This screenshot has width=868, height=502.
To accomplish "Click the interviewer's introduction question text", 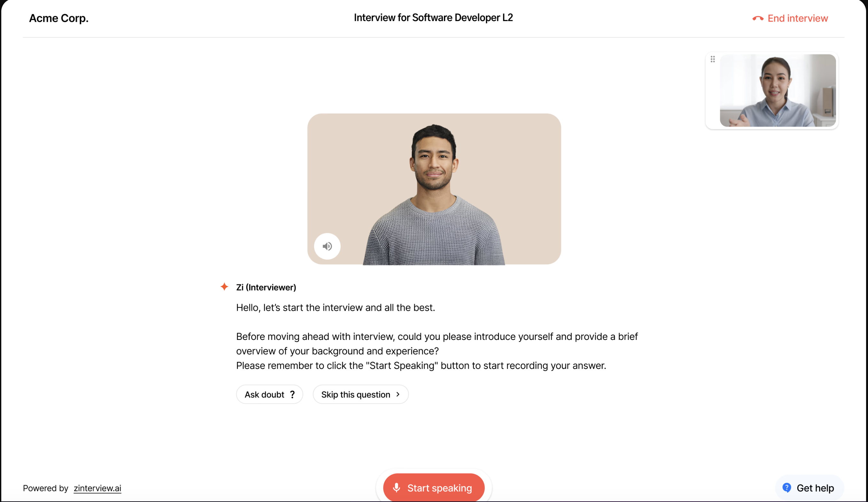I will pos(437,344).
